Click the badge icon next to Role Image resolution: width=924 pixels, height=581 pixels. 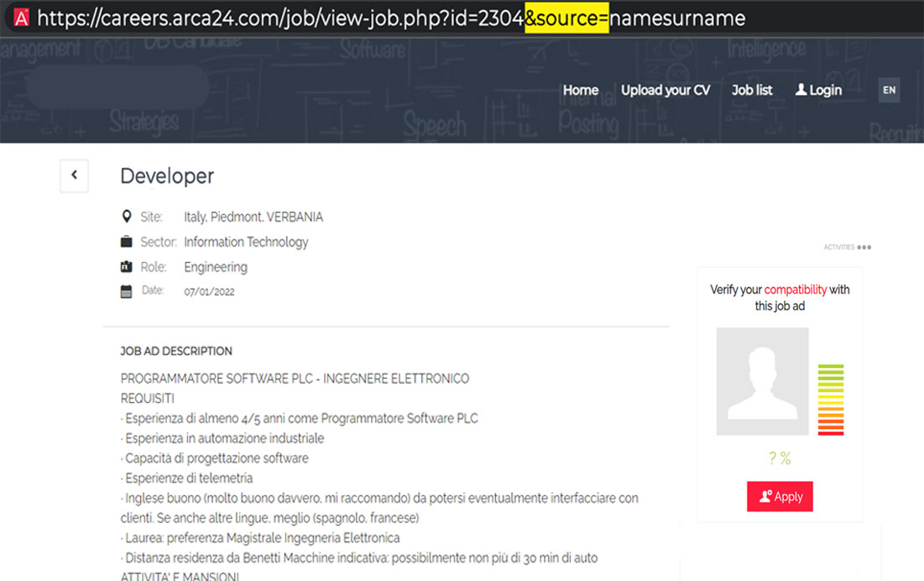[127, 267]
